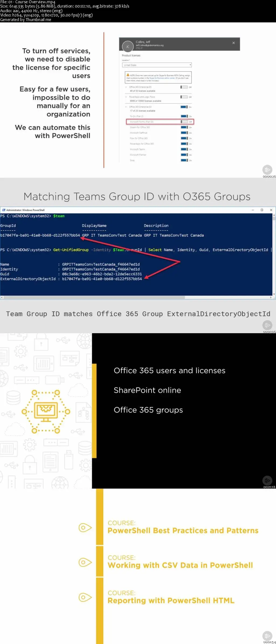This screenshot has width=276, height=644.
Task: Turn off the Office 365 Enterprise E3 license
Action: pyautogui.click(x=184, y=107)
